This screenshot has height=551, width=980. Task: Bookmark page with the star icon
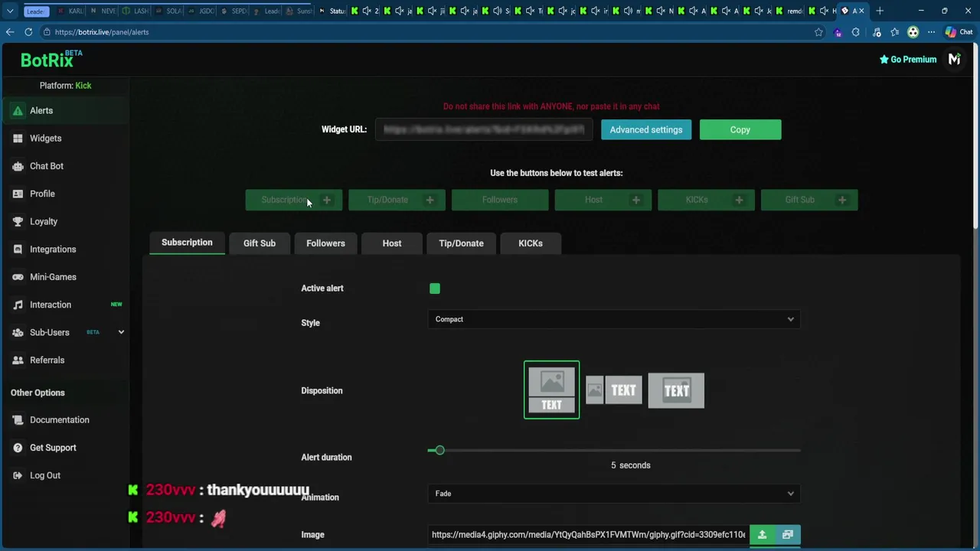click(818, 32)
